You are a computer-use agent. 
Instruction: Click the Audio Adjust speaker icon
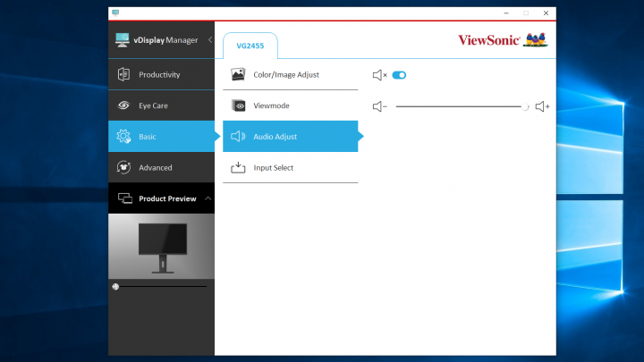[x=238, y=136]
